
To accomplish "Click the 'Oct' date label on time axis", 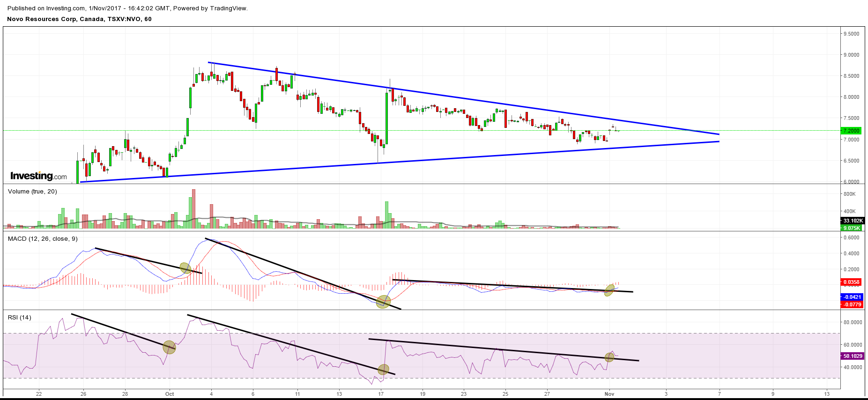I will tap(170, 394).
